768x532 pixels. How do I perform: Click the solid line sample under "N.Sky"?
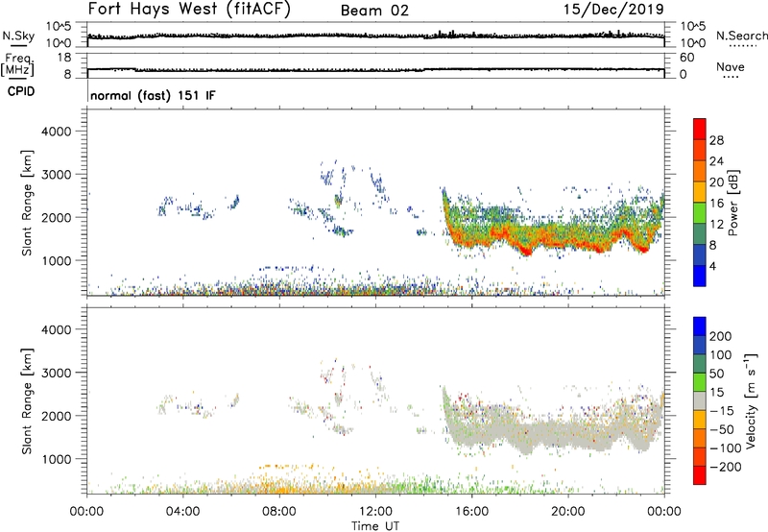[18, 45]
